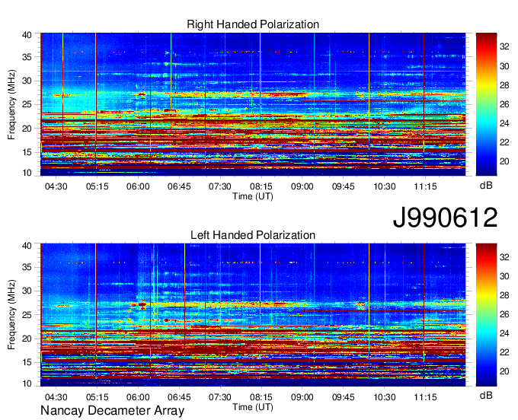Click 08:15 time tick on Left Handed plot
The image size is (518, 420).
261,397
